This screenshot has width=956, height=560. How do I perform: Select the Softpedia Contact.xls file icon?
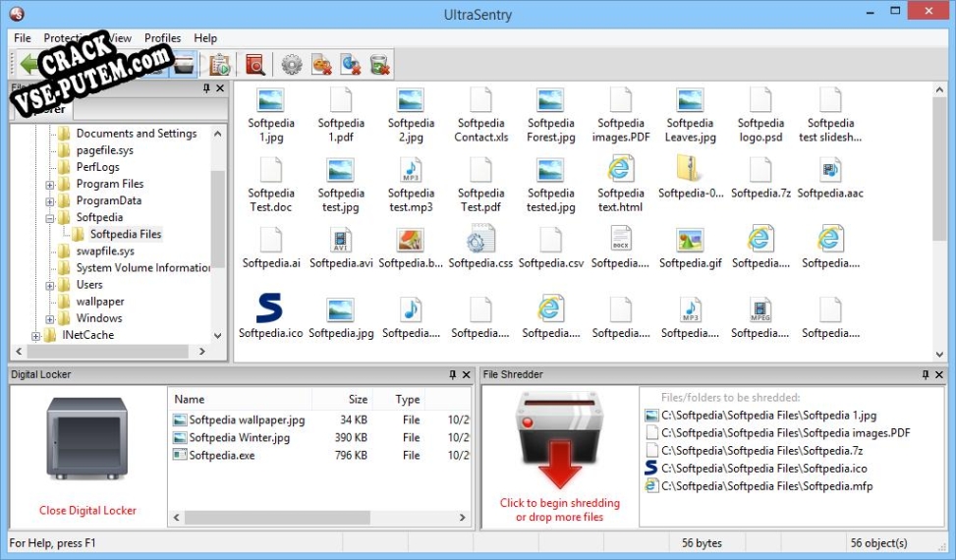click(x=480, y=100)
